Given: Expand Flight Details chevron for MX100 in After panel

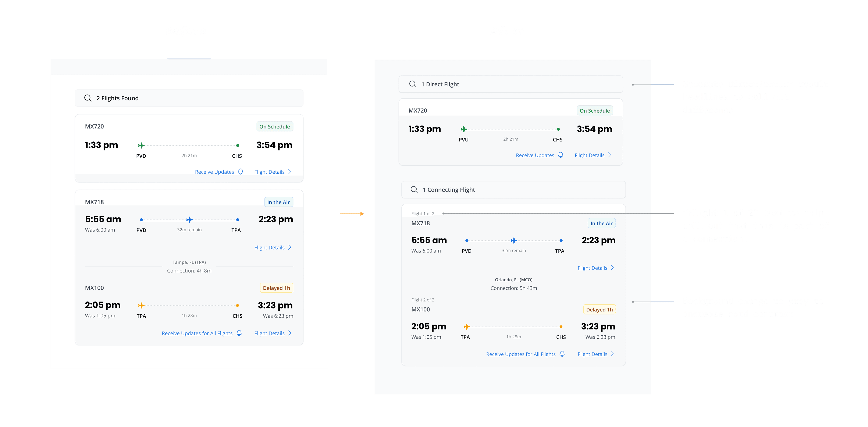Looking at the screenshot, I should coord(612,354).
